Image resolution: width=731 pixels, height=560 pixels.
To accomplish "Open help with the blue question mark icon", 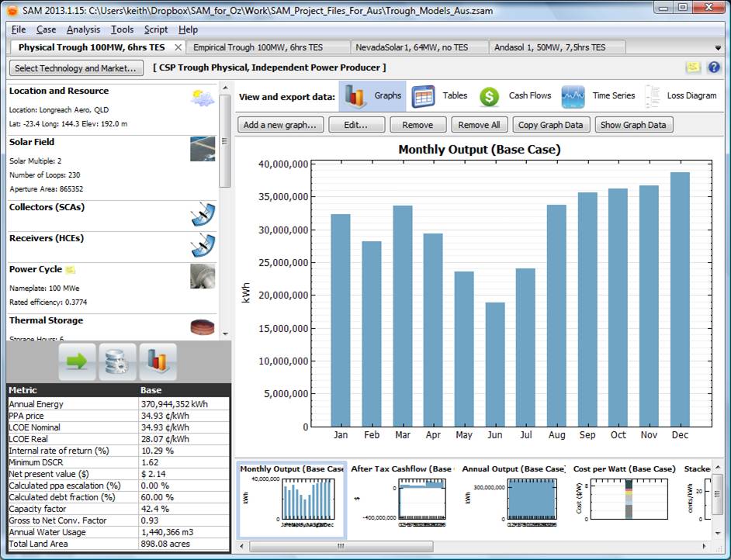I will click(x=714, y=67).
